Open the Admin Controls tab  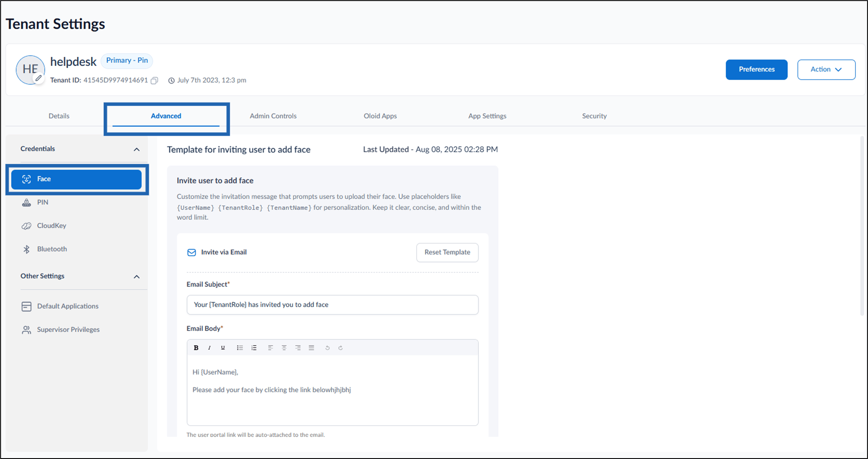[x=273, y=116]
